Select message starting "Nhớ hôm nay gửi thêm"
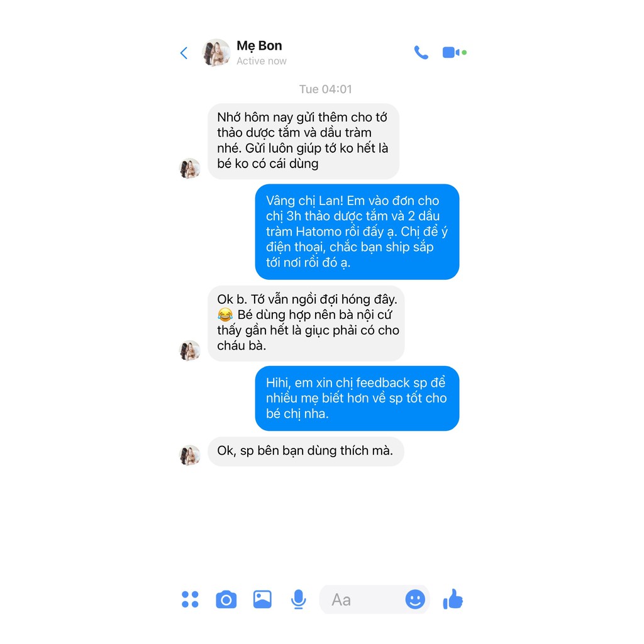This screenshot has width=644, height=644. (303, 141)
